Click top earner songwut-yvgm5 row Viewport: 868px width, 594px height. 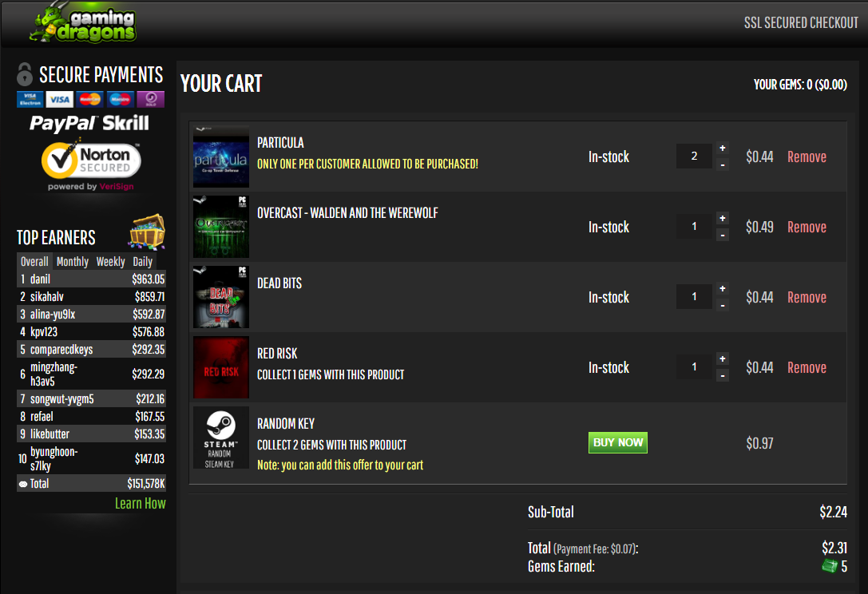(91, 398)
